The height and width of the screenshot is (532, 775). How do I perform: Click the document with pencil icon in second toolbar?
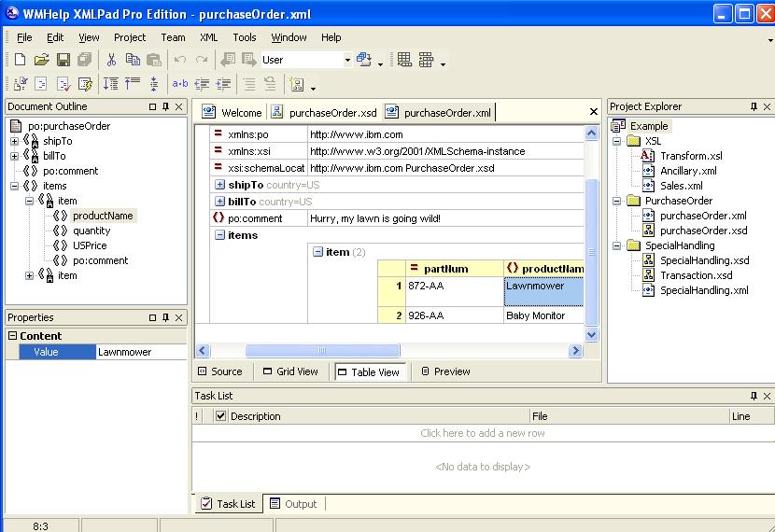tap(21, 84)
